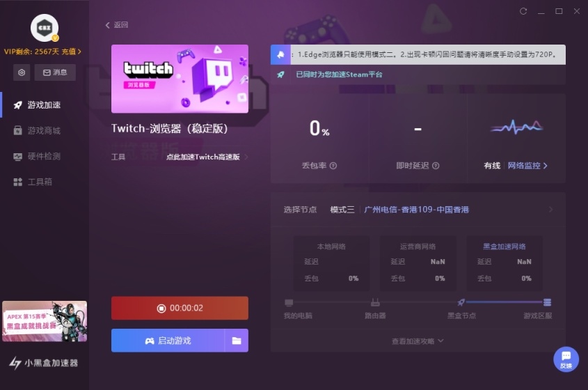Click the 黑盒节点 rocket icon
Viewport: 588px width, 390px height.
coord(461,302)
